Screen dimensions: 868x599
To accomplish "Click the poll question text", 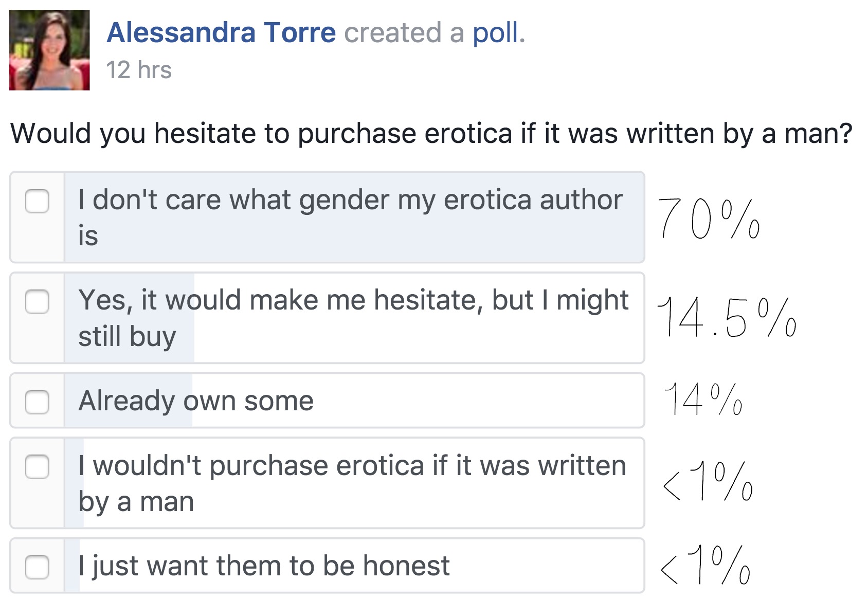I will coord(431,133).
